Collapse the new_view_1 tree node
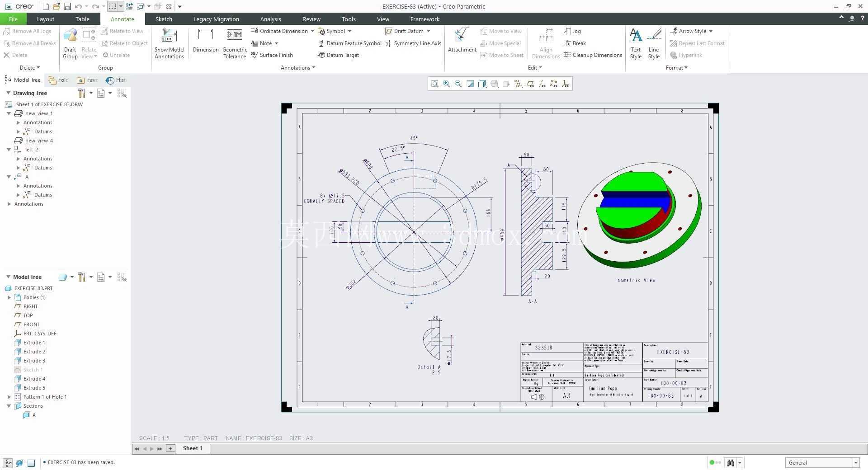The height and width of the screenshot is (470, 868). pos(9,113)
